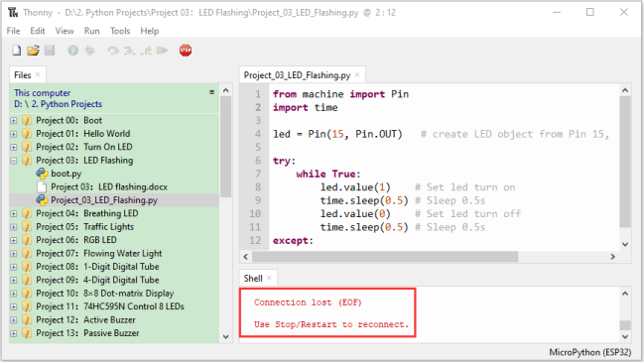Click the Project 00: Boot folder icon

[27, 120]
